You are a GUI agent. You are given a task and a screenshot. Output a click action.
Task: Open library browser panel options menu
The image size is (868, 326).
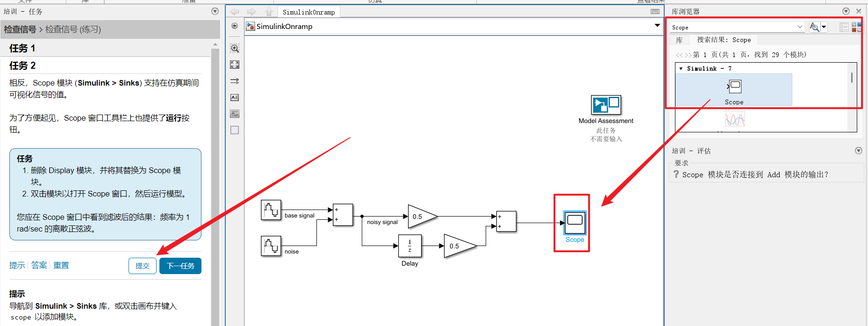(x=846, y=11)
